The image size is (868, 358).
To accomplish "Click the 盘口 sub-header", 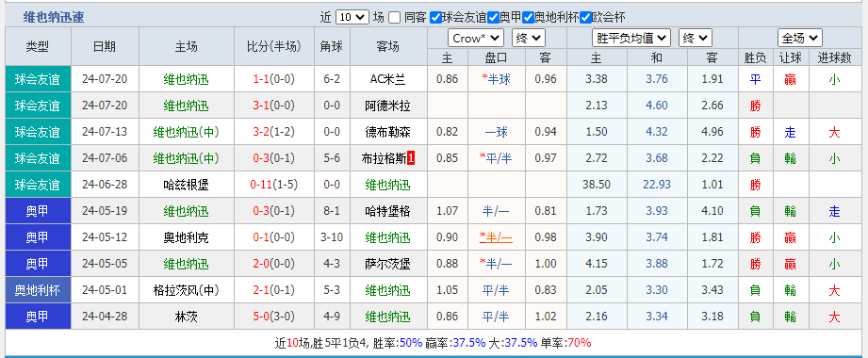I will 496,57.
